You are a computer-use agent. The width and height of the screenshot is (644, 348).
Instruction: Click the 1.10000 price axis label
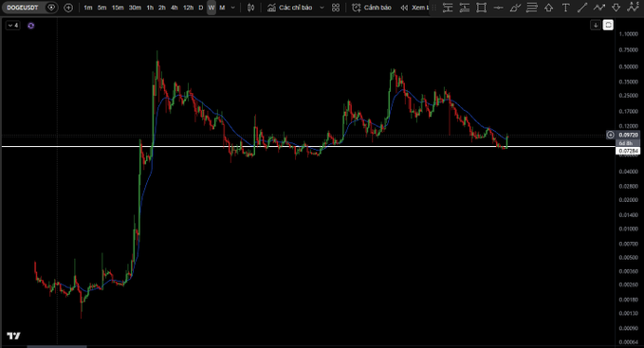pyautogui.click(x=629, y=34)
